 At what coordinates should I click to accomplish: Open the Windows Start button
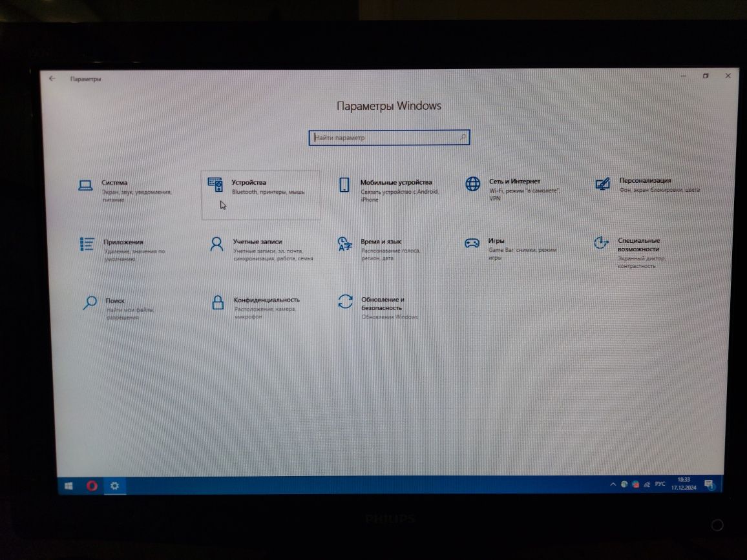pos(68,486)
